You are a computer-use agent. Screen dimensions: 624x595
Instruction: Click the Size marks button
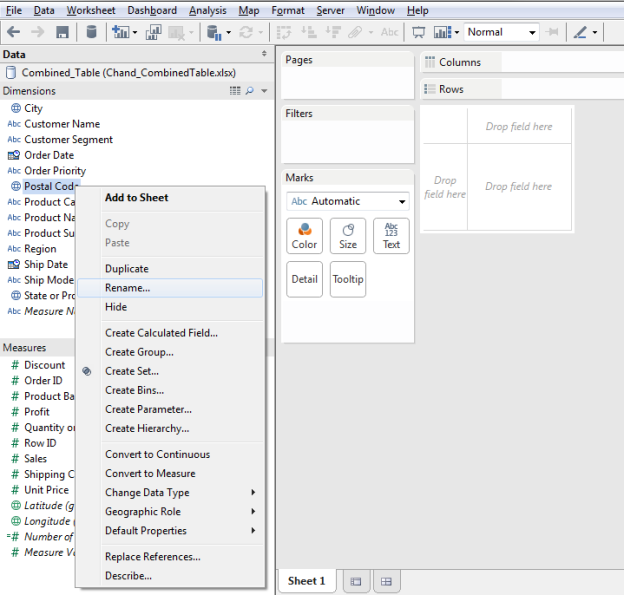point(348,236)
